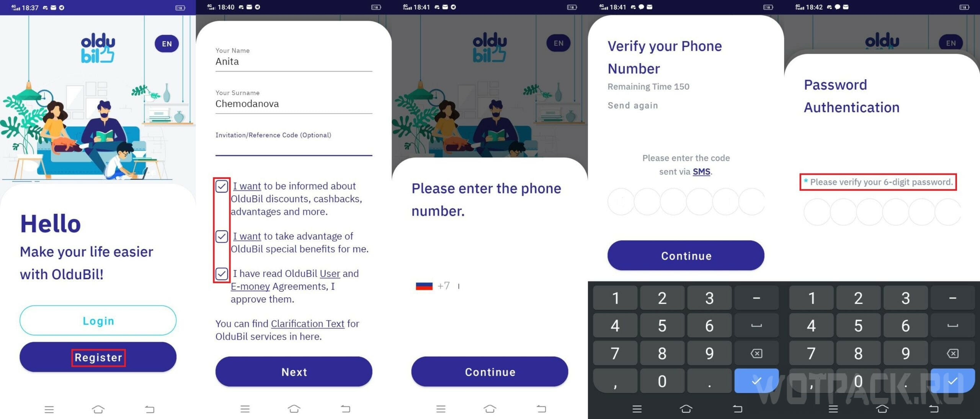The width and height of the screenshot is (980, 419).
Task: Enter your name in the Your Name field
Action: pyautogui.click(x=294, y=62)
